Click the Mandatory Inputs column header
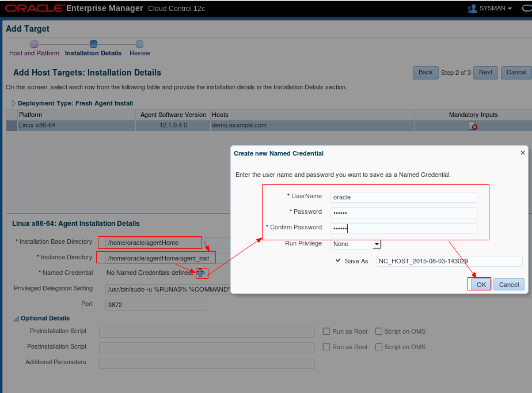 pos(473,115)
